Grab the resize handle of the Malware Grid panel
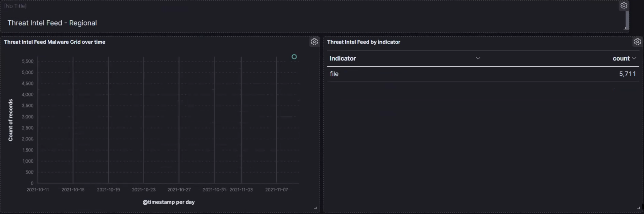Viewport: 644px width, 214px height. [x=316, y=208]
